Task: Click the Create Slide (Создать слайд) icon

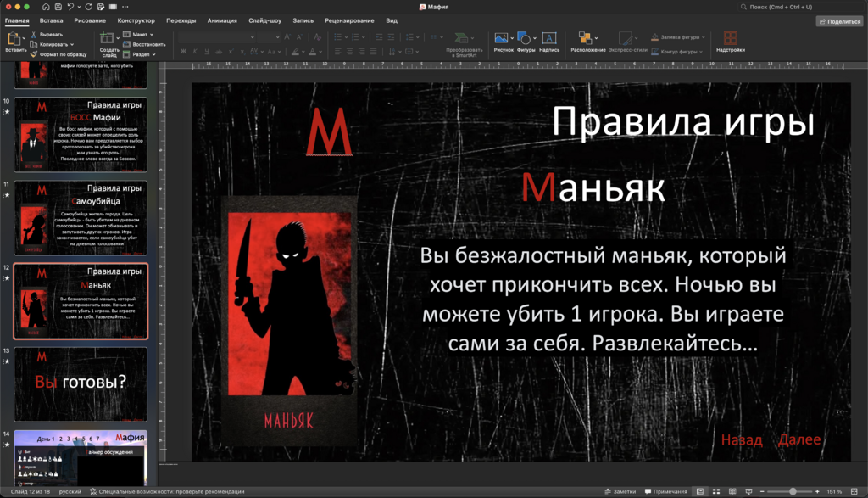Action: click(106, 38)
